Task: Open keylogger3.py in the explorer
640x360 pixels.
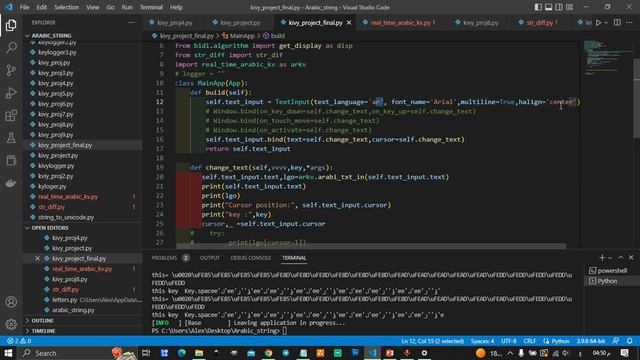Action: point(57,52)
